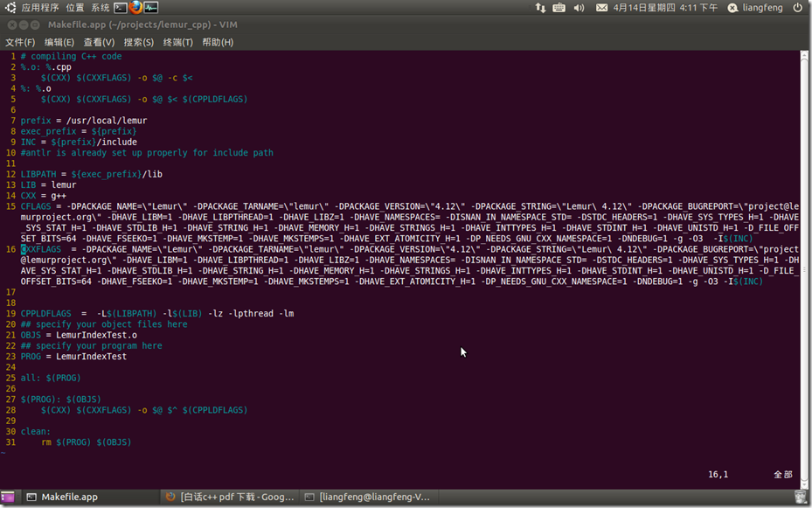The height and width of the screenshot is (508, 812).
Task: Open the 搜索(S) menu
Action: coord(138,42)
